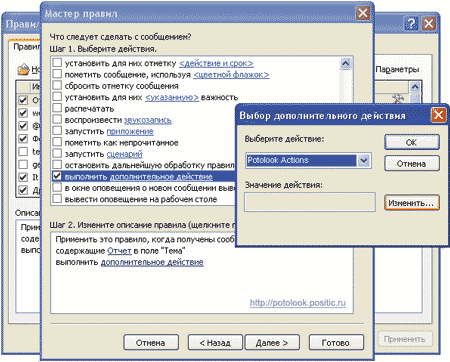Close the Мастер правил window
The image size is (450, 362).
pos(363,13)
